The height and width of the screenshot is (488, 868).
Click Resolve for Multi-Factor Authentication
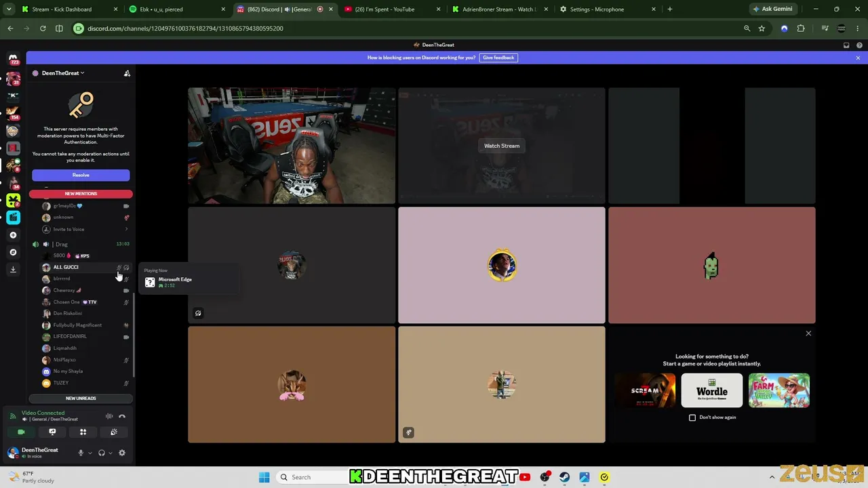coord(81,175)
